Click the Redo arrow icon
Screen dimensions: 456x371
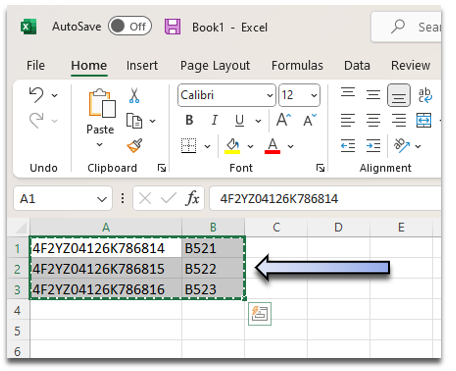click(x=36, y=120)
